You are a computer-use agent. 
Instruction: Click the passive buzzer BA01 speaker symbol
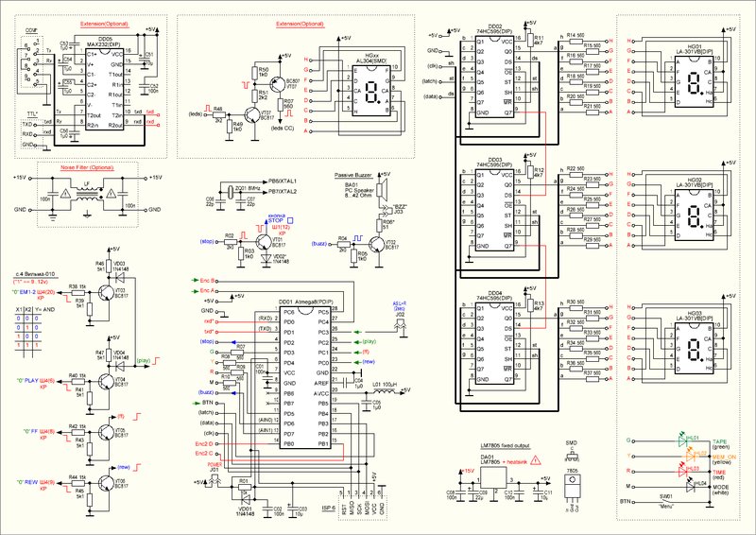(383, 190)
